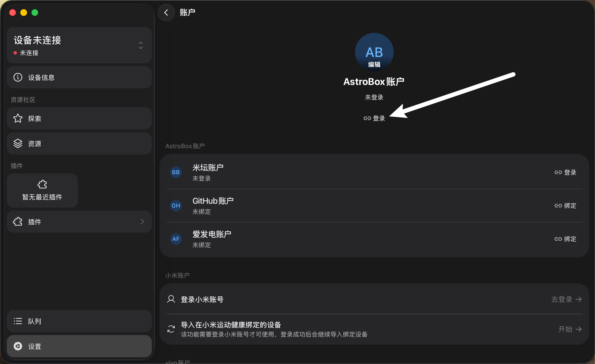The image size is (595, 364).
Task: Click 去登录 for Xiaomi account
Action: click(566, 299)
